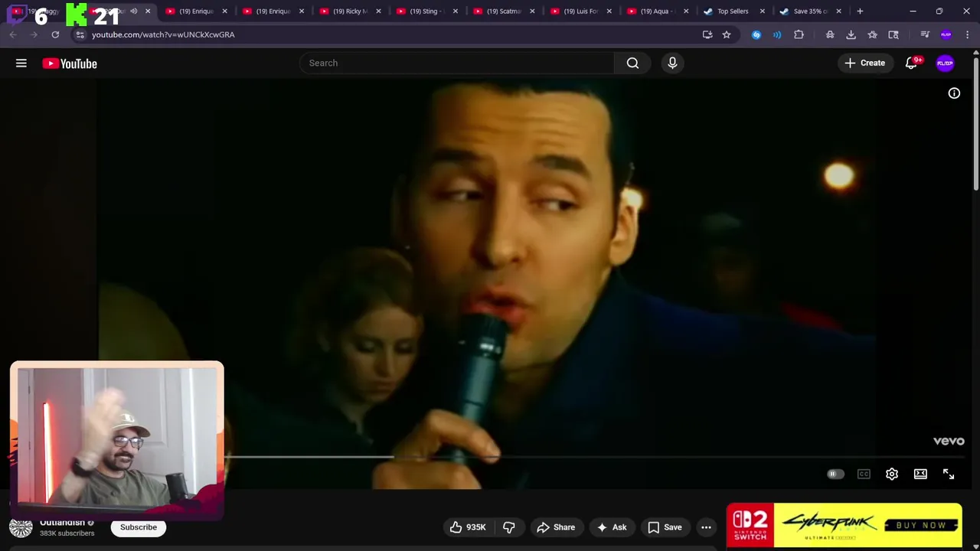The image size is (980, 551).
Task: Click the Share button
Action: [556, 527]
